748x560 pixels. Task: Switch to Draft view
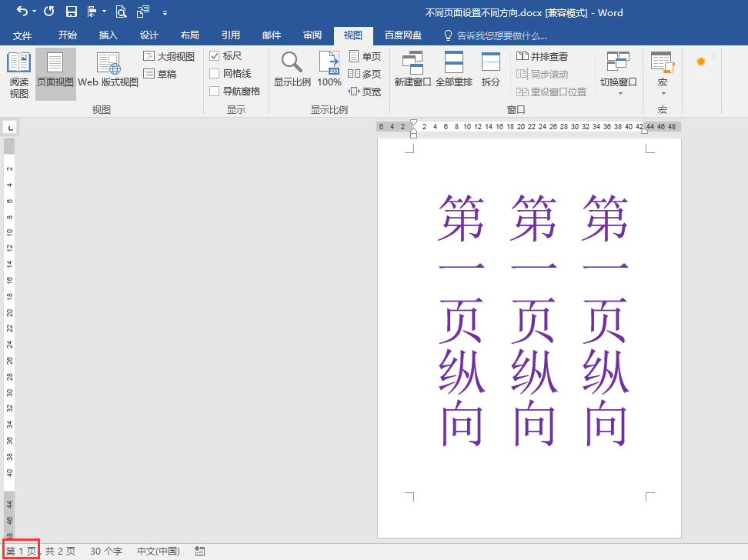[x=160, y=74]
